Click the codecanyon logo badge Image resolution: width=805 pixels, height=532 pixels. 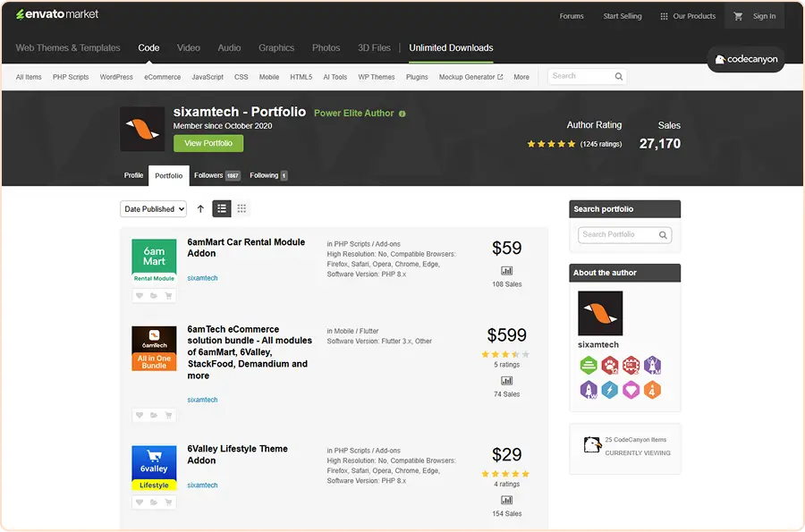[x=746, y=60]
